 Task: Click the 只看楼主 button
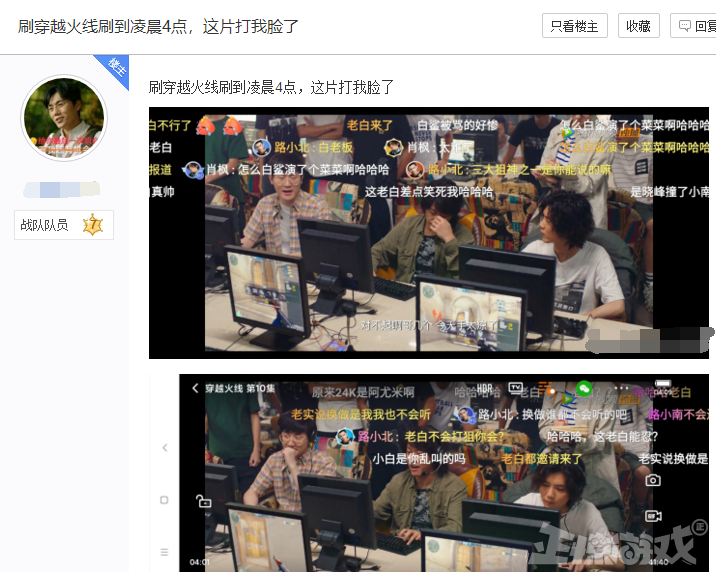coord(574,26)
